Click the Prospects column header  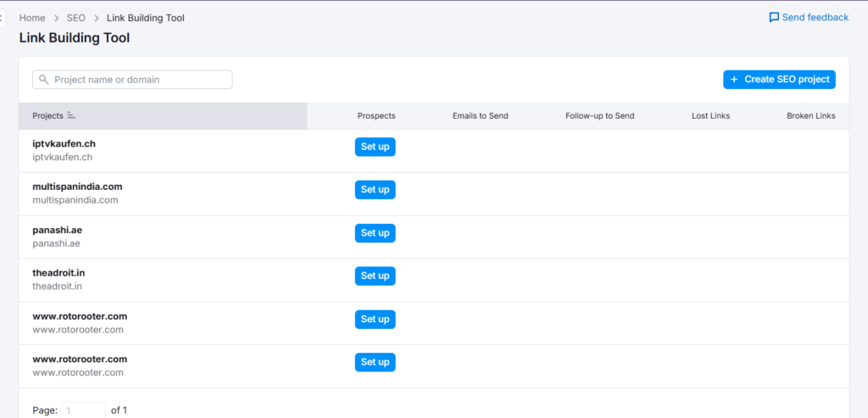coord(376,115)
